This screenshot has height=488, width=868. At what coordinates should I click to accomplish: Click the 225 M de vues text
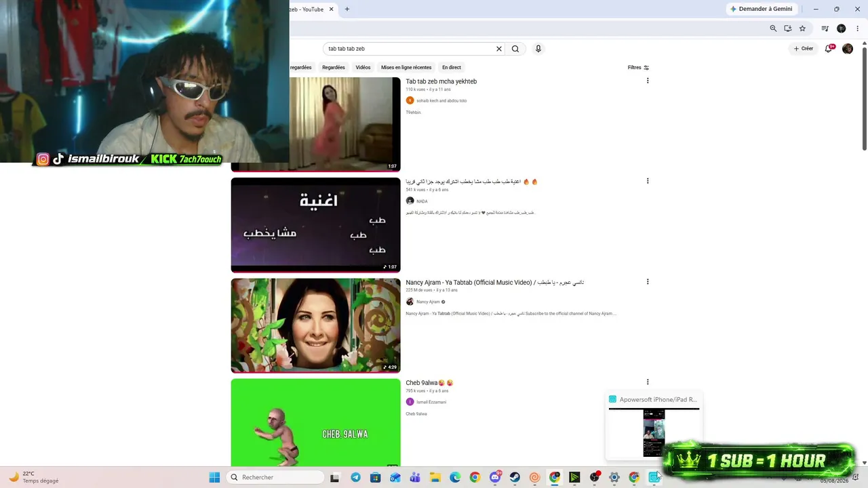pyautogui.click(x=418, y=290)
